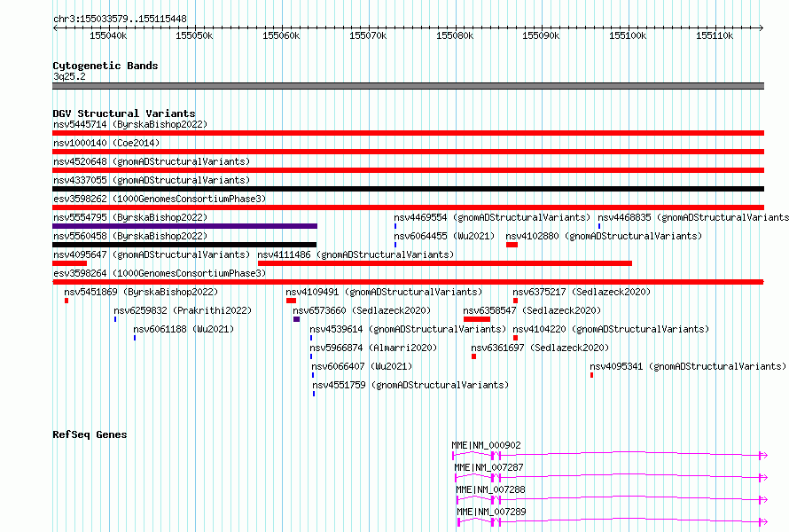Click the purple bar under nsv5554795
The width and height of the screenshot is (789, 532).
184,226
